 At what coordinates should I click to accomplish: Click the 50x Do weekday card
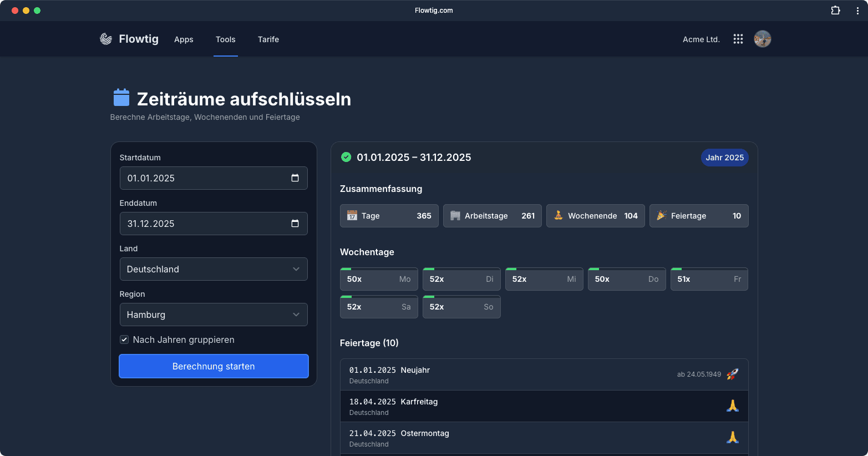tap(627, 279)
